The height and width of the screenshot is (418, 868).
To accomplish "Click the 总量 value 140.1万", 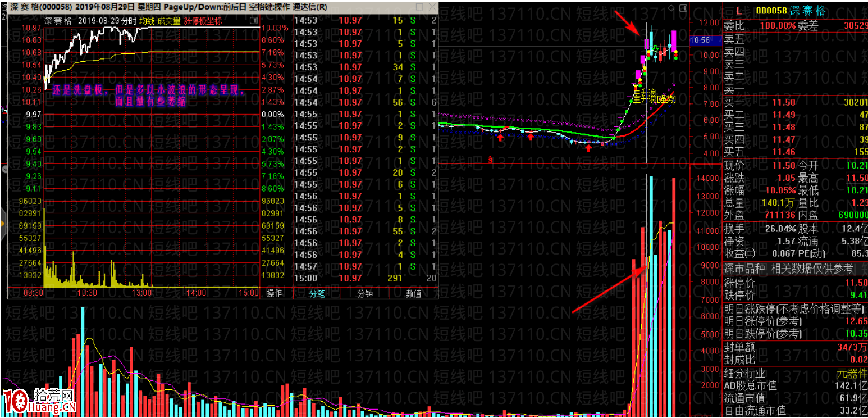I will 777,202.
